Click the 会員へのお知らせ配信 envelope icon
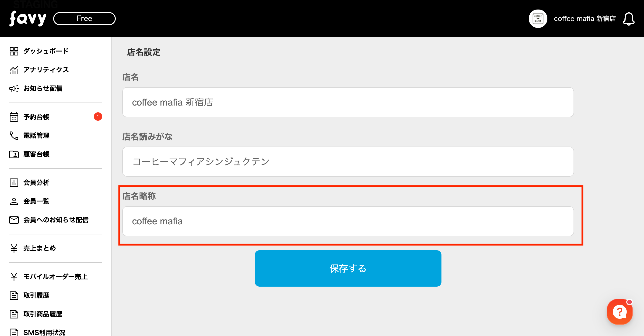Image resolution: width=644 pixels, height=336 pixels. 14,220
